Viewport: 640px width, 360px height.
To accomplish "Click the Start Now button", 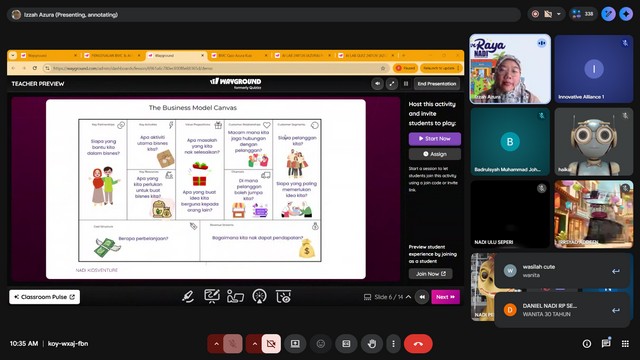I will tap(435, 139).
